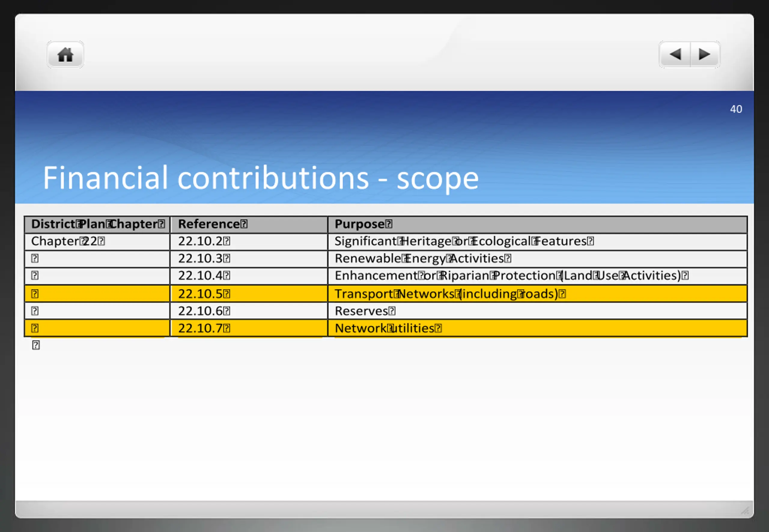This screenshot has width=769, height=532.
Task: Click reference cell 22.10.4
Action: pos(204,276)
